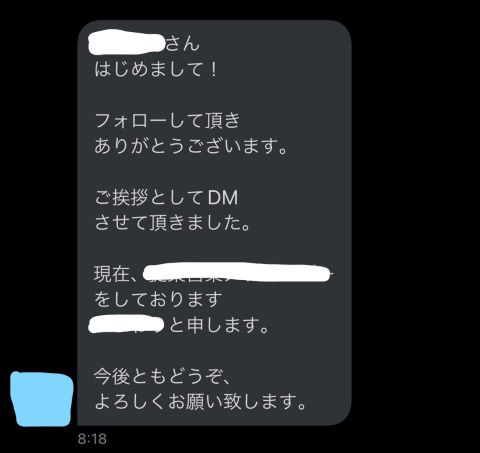Click the ありがとうございます。 line

tap(191, 146)
